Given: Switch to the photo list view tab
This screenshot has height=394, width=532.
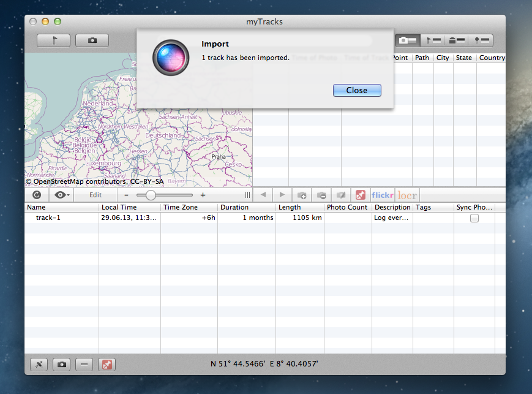Looking at the screenshot, I should pyautogui.click(x=407, y=40).
